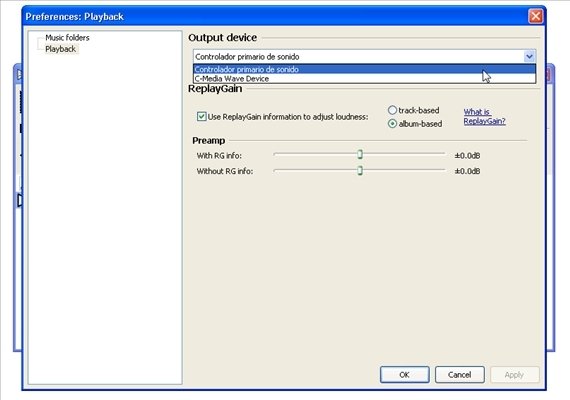570x400 pixels.
Task: Dismiss the dialog with the Cancel button
Action: coord(459,375)
